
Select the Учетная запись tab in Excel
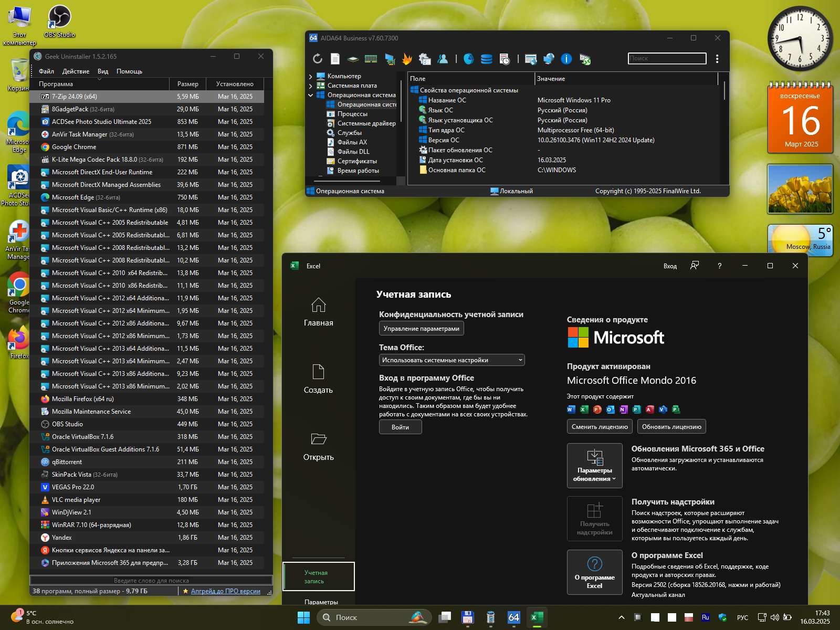click(319, 576)
